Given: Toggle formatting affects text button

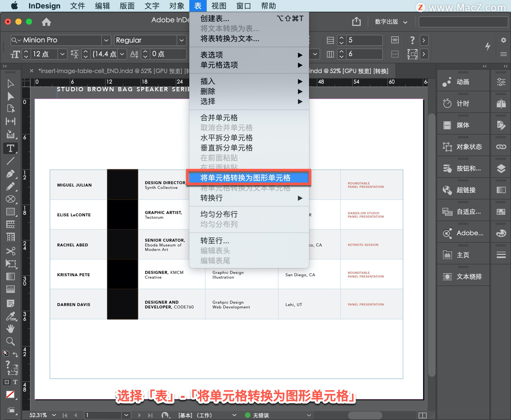Looking at the screenshot, I should point(15,382).
